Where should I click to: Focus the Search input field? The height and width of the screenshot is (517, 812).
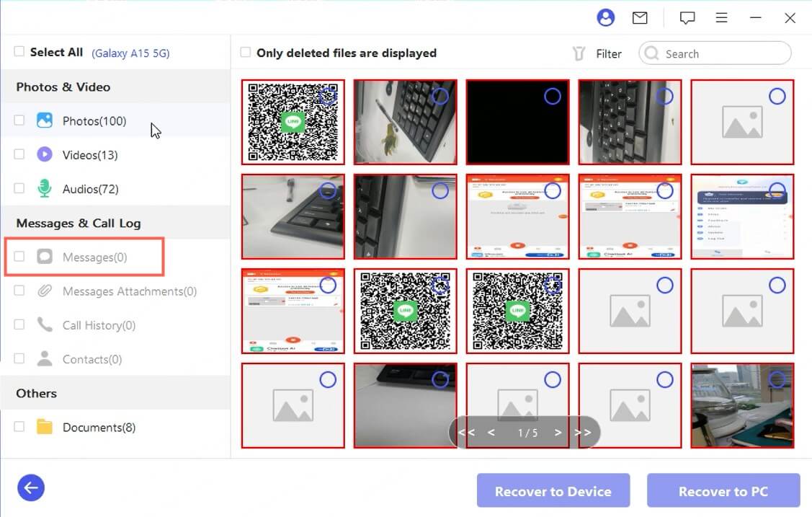pos(715,53)
